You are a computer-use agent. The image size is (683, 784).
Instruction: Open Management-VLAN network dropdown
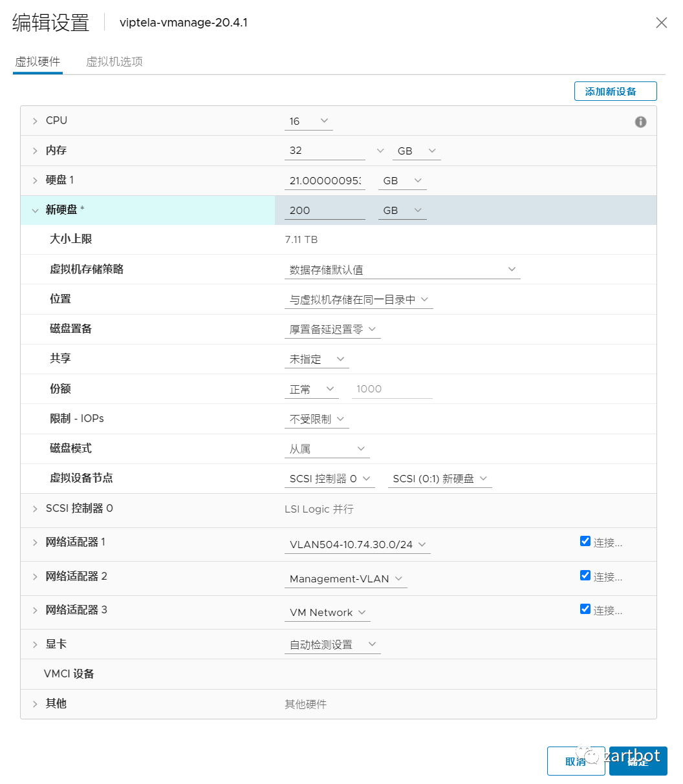[x=346, y=579]
